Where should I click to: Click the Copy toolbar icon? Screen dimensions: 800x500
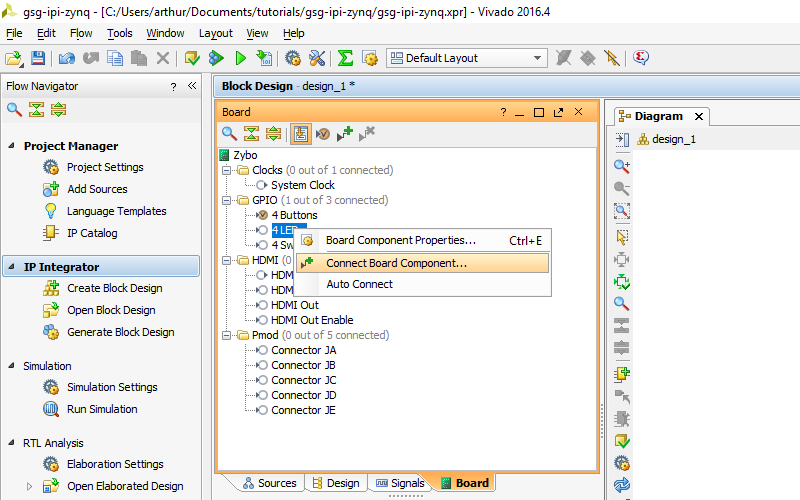click(115, 58)
